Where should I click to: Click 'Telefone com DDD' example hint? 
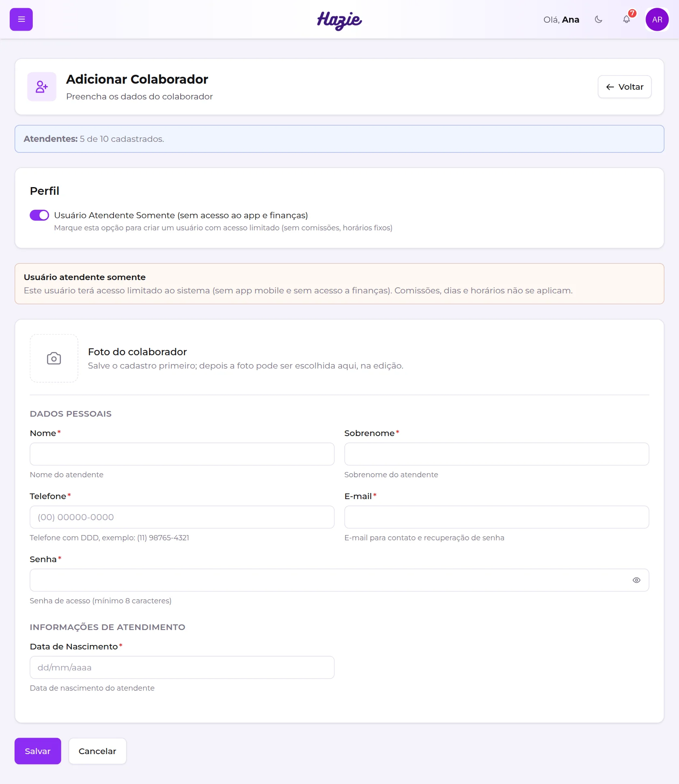click(x=110, y=538)
